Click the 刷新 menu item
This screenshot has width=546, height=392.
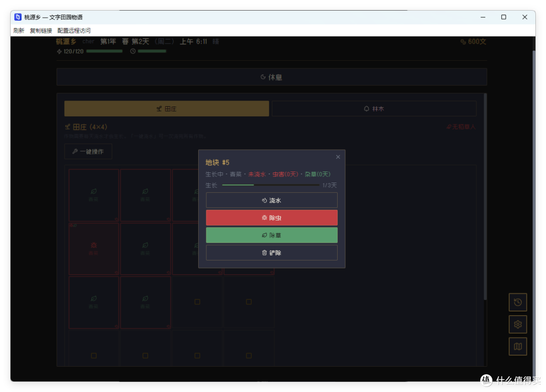19,31
